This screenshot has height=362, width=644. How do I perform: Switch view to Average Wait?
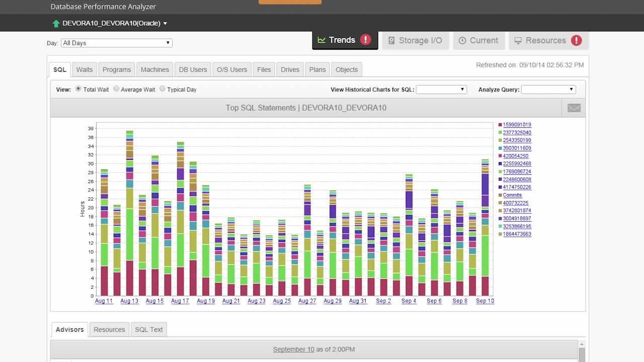(x=116, y=88)
